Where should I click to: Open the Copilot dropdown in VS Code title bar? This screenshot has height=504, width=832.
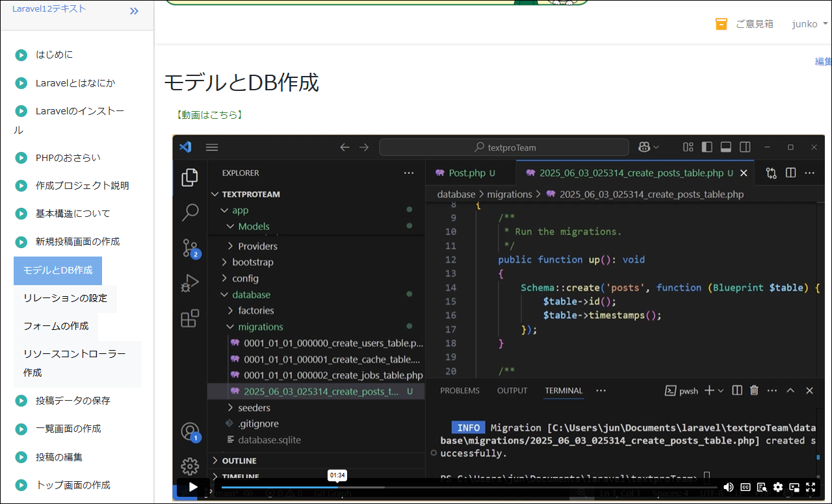click(x=649, y=147)
